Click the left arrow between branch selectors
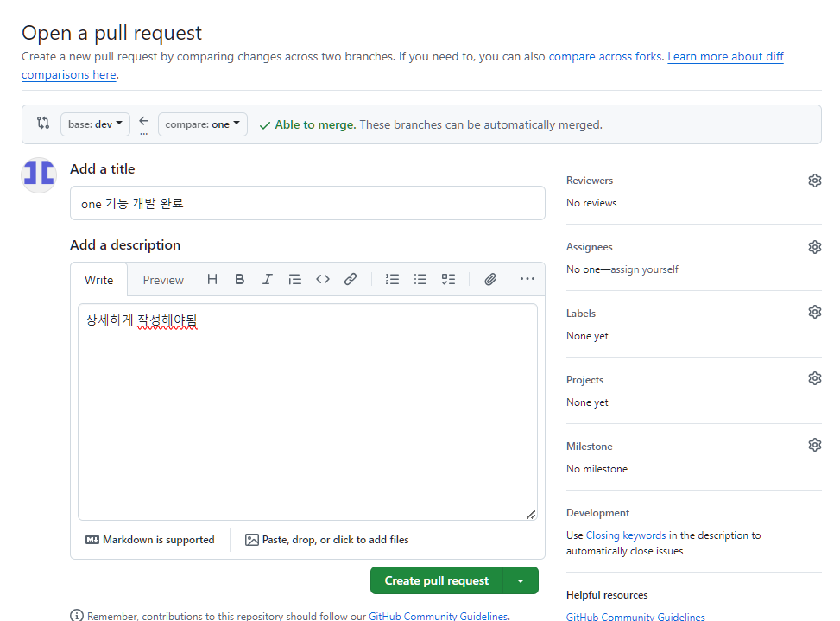Screen dimensions: 840x621 point(143,121)
